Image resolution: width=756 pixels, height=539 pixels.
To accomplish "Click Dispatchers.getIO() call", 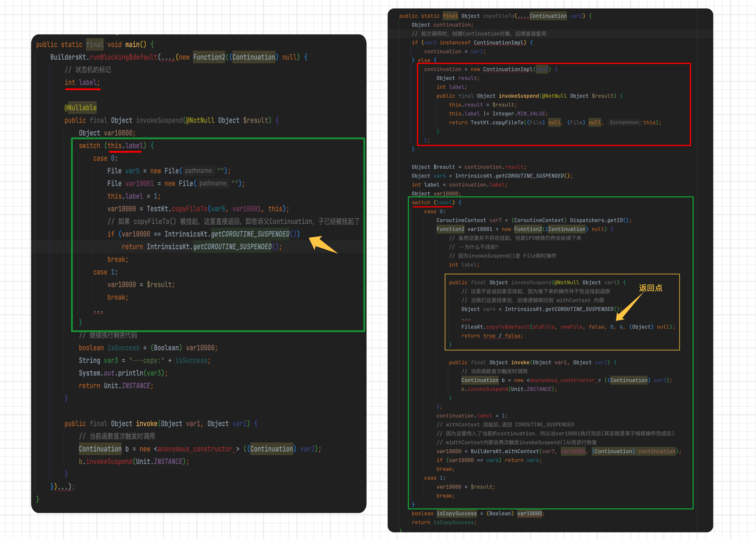I will click(x=600, y=220).
